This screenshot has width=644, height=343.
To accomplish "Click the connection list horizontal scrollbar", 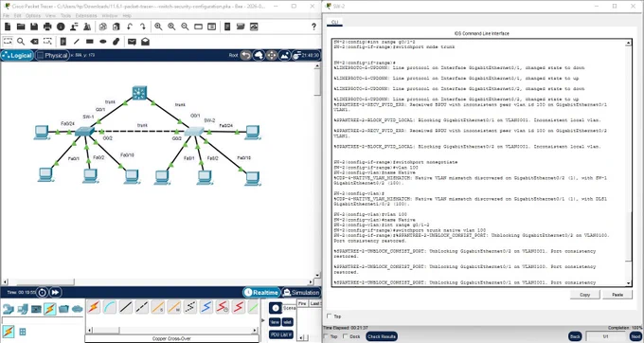I will pyautogui.click(x=172, y=331).
